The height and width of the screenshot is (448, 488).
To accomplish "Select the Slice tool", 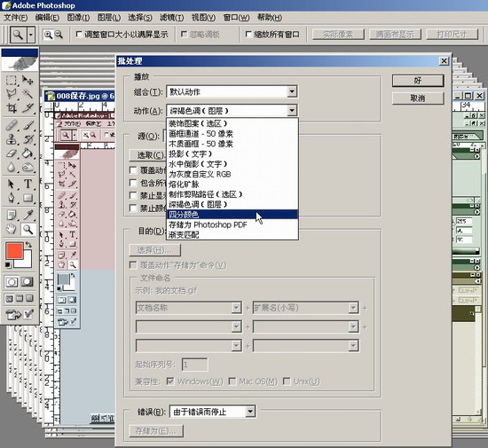I will 28,107.
